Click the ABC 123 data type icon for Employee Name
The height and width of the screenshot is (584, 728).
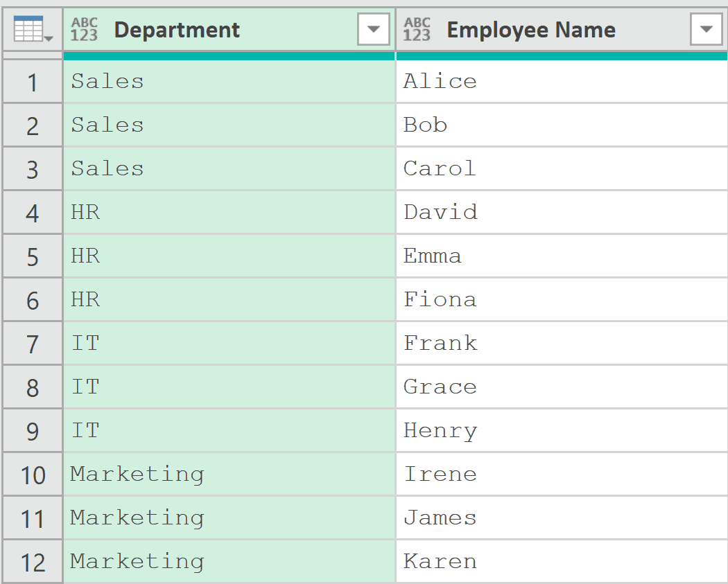click(x=416, y=28)
